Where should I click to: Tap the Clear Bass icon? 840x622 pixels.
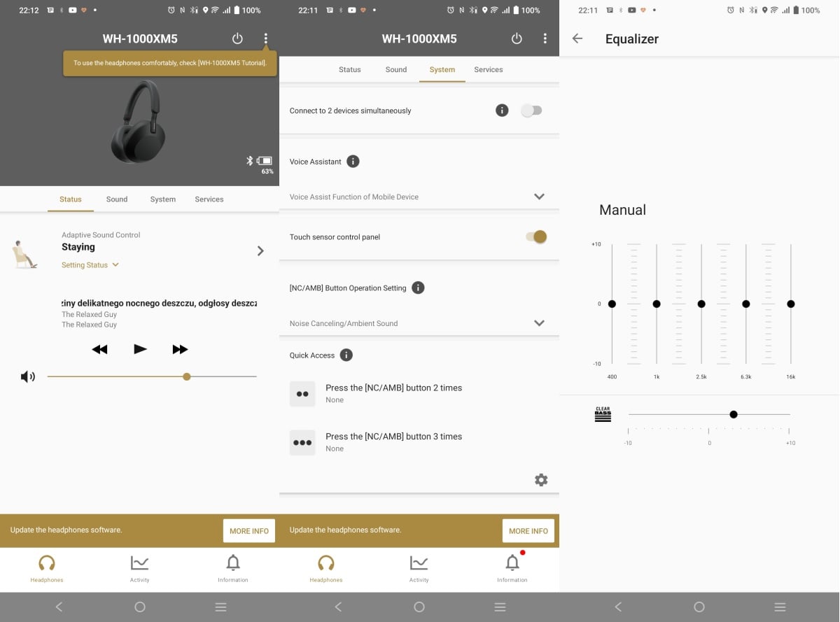point(603,414)
